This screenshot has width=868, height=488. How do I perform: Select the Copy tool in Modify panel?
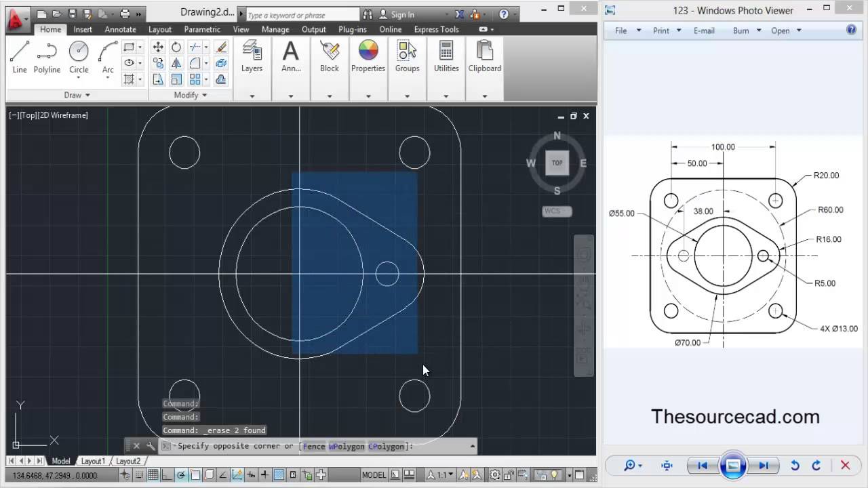pos(158,63)
